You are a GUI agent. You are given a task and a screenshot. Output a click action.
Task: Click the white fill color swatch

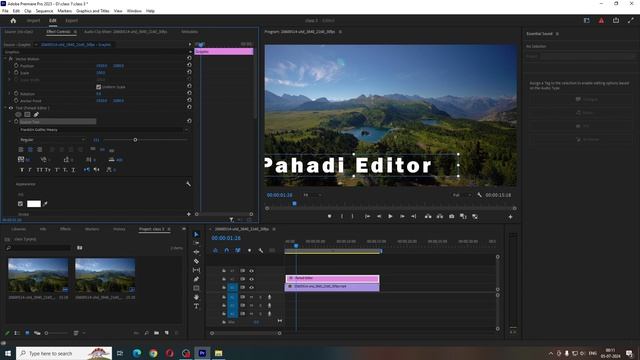click(x=34, y=204)
